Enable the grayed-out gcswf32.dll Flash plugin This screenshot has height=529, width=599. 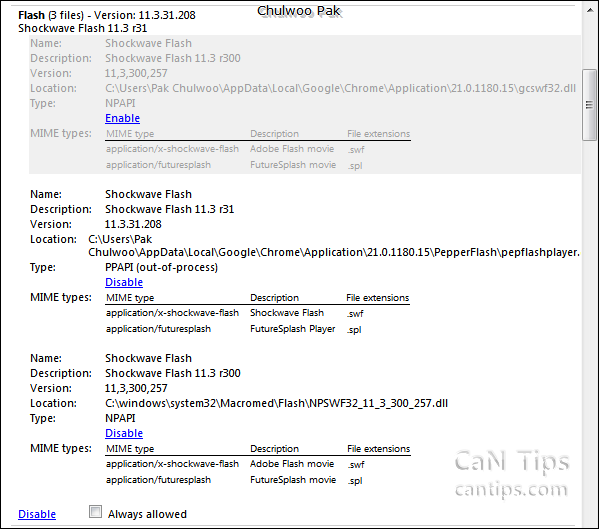[x=122, y=118]
